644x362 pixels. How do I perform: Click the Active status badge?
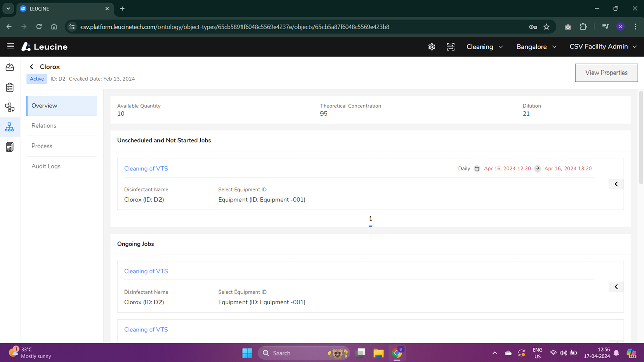tap(37, 79)
